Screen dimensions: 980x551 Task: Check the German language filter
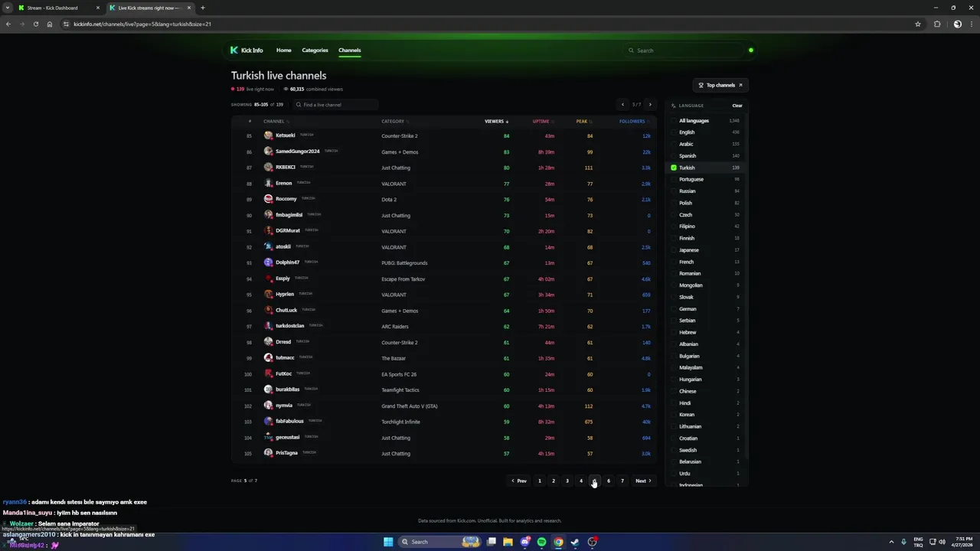tap(674, 309)
